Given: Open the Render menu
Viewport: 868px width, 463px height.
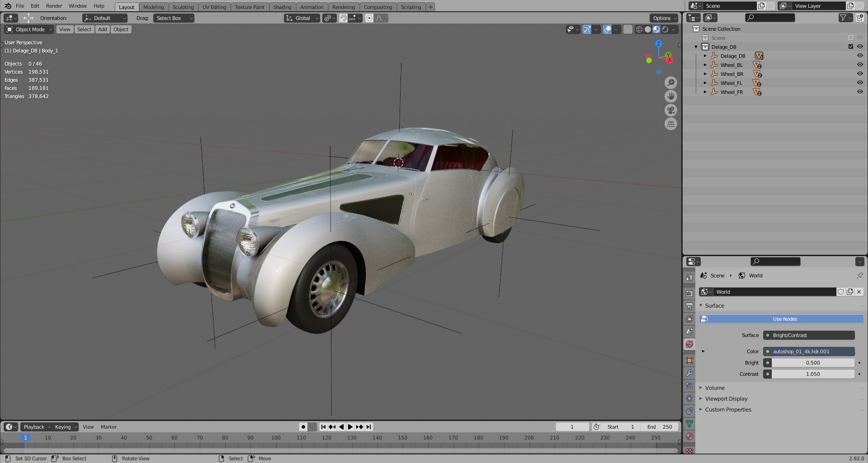Looking at the screenshot, I should [54, 6].
